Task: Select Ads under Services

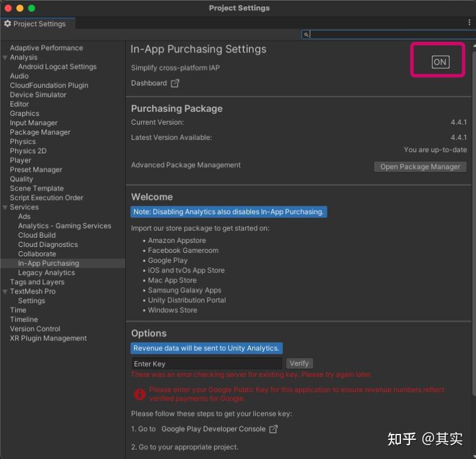Action: (x=24, y=216)
